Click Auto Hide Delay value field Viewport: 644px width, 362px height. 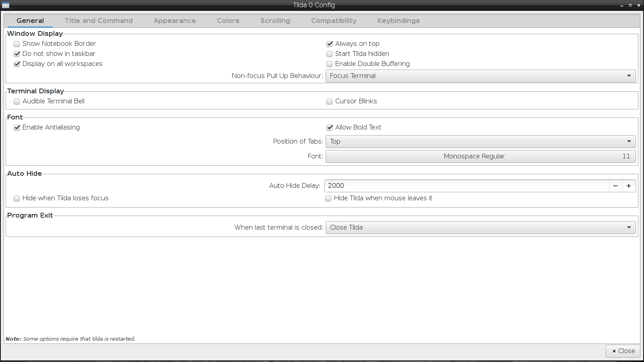467,186
